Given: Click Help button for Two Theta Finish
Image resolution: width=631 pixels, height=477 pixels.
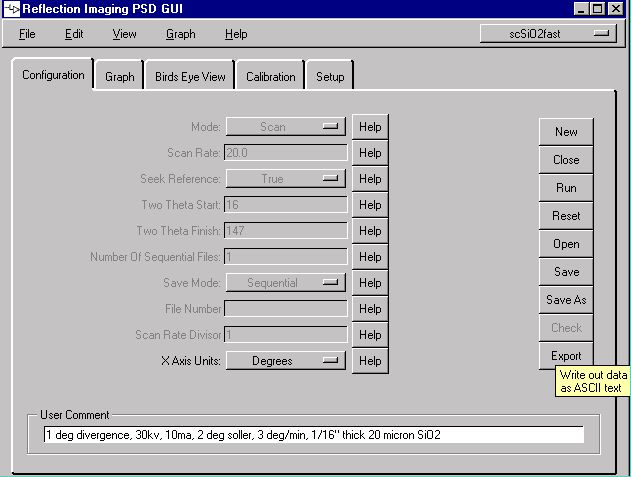Looking at the screenshot, I should pyautogui.click(x=370, y=231).
